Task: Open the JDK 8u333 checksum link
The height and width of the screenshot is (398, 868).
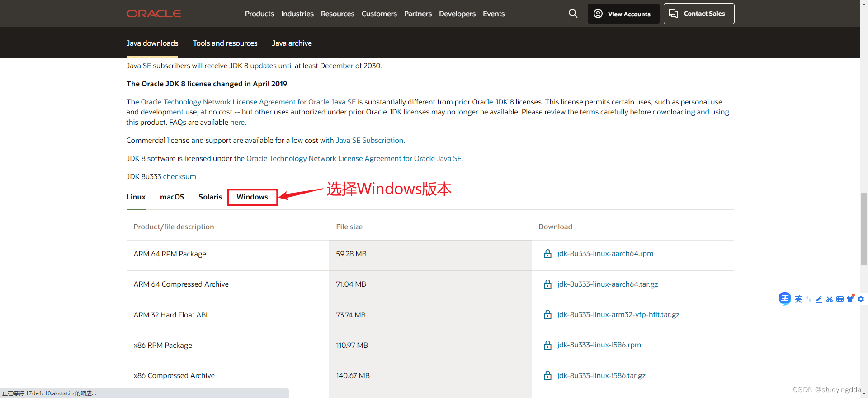Action: point(179,177)
